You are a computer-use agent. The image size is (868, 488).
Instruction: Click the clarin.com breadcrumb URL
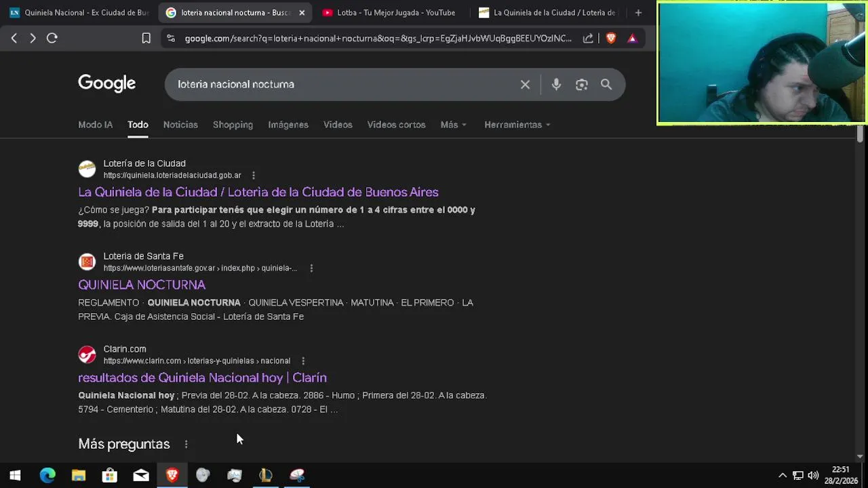coord(197,361)
